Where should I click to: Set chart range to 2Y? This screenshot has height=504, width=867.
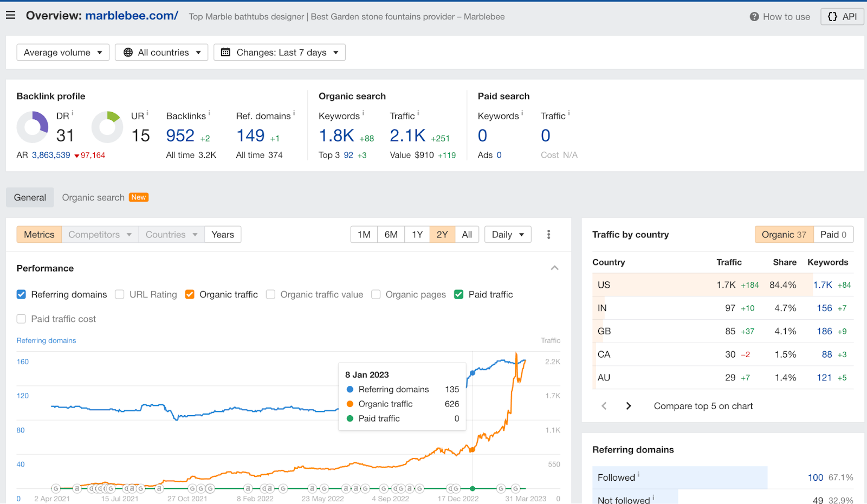(x=442, y=235)
